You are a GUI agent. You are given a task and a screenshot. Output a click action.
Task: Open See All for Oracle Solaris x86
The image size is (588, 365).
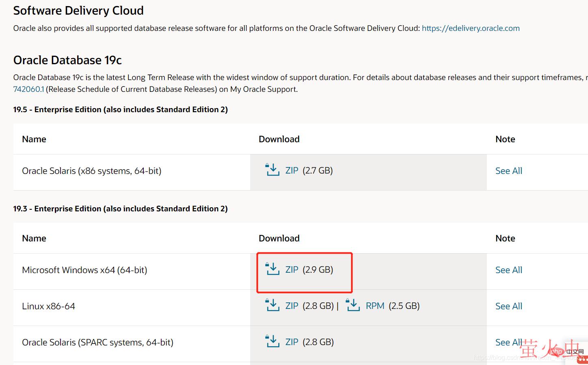(x=508, y=171)
